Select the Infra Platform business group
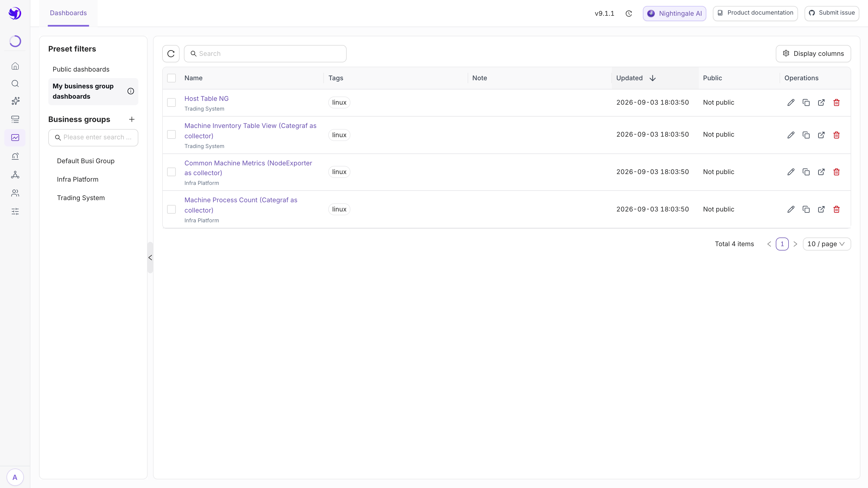The image size is (868, 488). click(x=78, y=179)
